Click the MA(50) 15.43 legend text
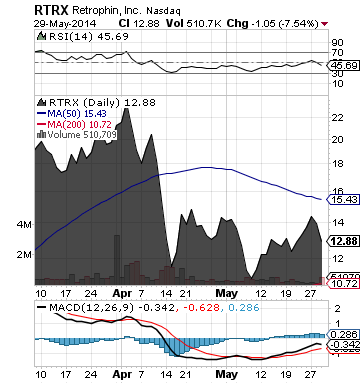The image size is (360, 384). click(77, 114)
